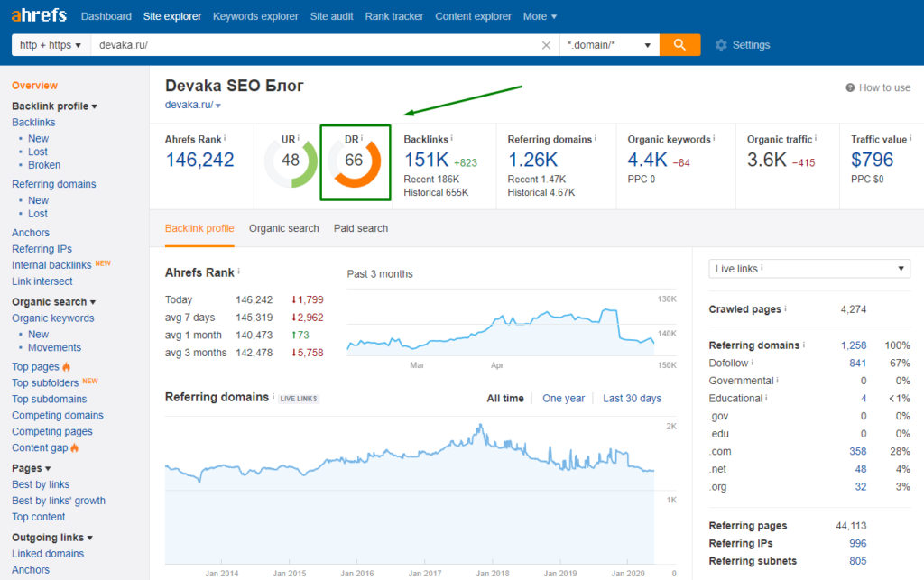Open Keywords explorer from top menu
The width and height of the screenshot is (924, 580).
255,16
